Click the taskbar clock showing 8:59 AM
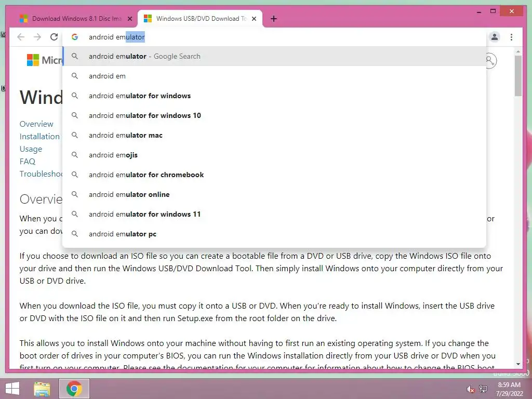Viewport: 532px width, 399px height. [x=509, y=389]
